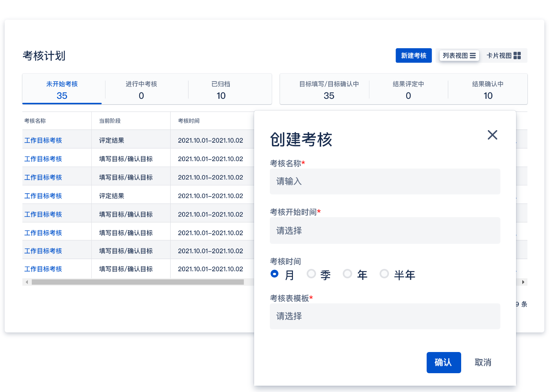549x392 pixels.
Task: Select the 月 radio option
Action: pyautogui.click(x=274, y=274)
